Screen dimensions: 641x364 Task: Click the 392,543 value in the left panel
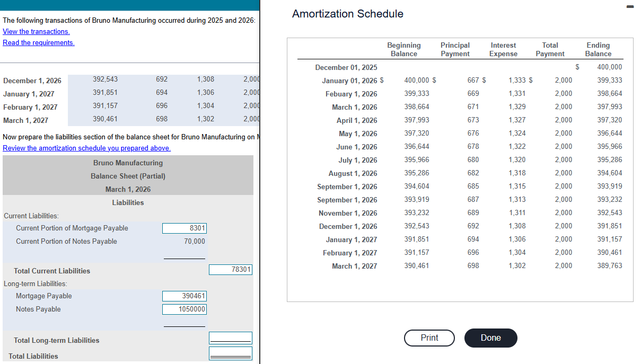click(106, 79)
